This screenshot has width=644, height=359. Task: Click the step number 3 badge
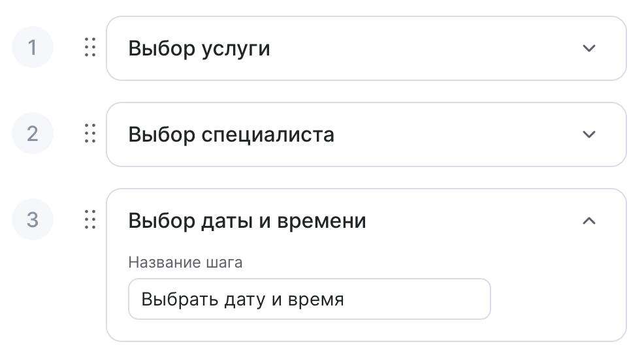coord(33,221)
